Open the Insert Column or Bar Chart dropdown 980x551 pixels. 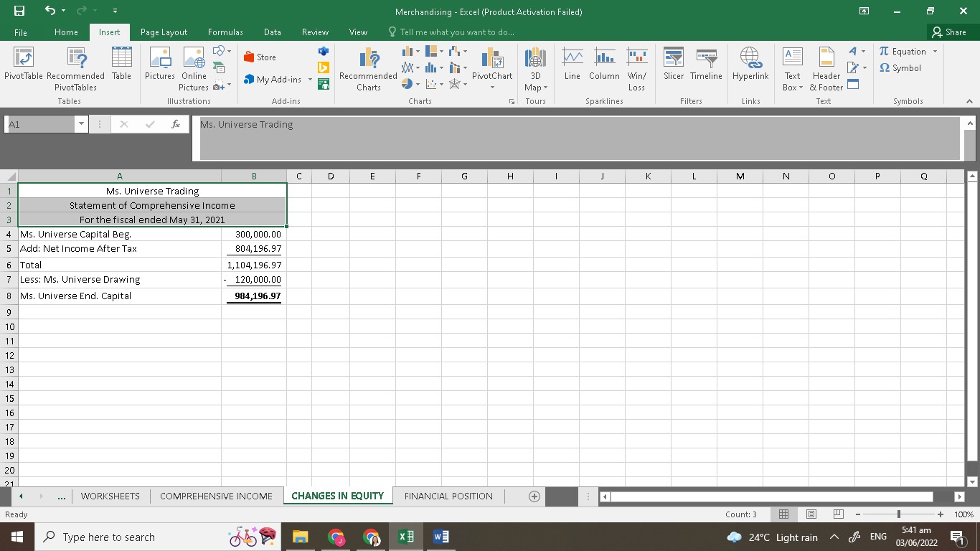pos(411,52)
